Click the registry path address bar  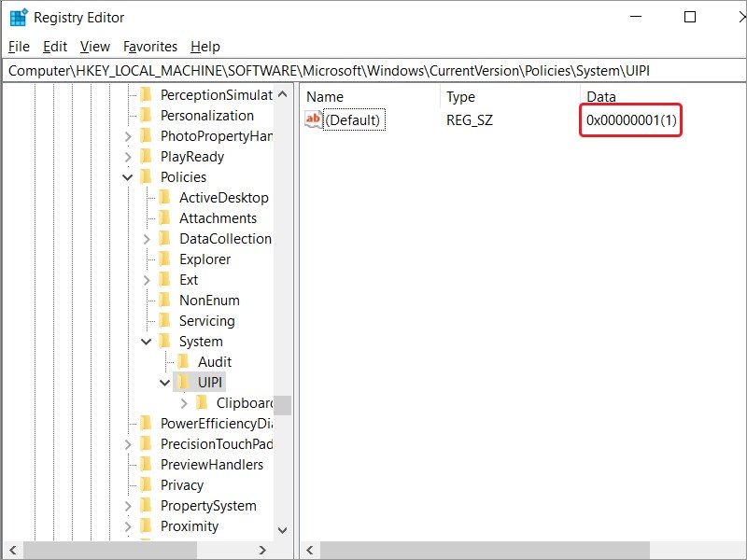[x=373, y=71]
